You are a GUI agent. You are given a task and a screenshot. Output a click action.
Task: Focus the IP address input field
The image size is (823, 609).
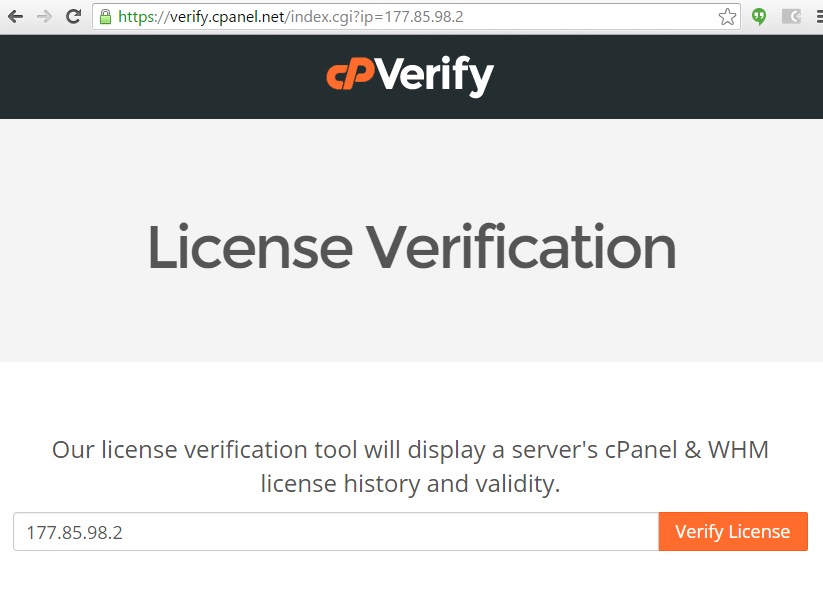(x=336, y=532)
